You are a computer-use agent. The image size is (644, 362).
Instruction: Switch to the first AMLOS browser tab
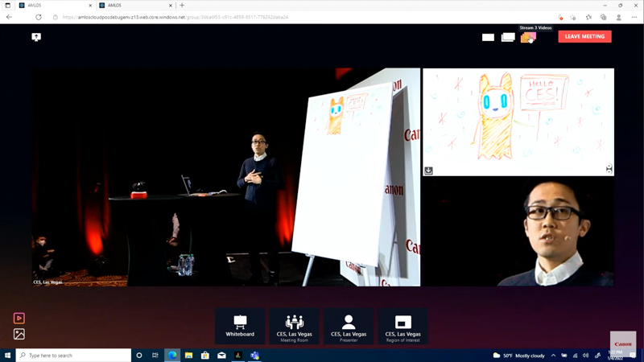tap(56, 6)
